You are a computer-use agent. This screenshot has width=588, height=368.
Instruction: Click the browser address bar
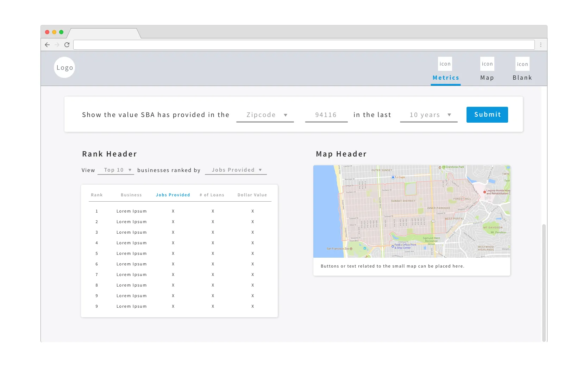tap(304, 45)
